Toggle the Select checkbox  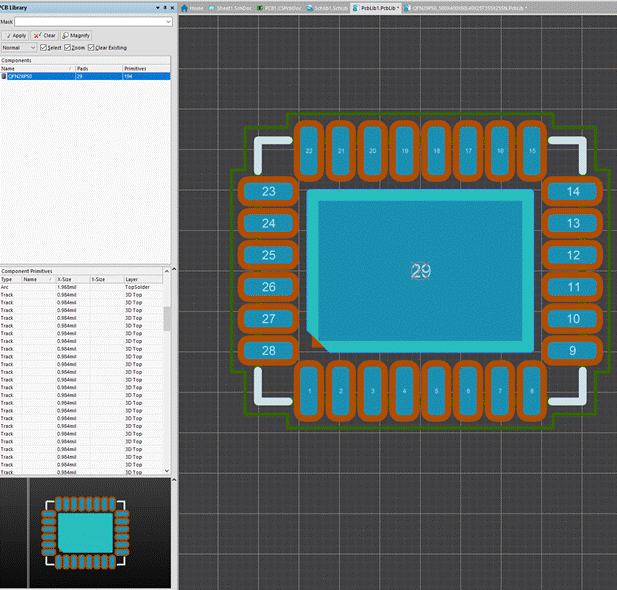coord(44,47)
